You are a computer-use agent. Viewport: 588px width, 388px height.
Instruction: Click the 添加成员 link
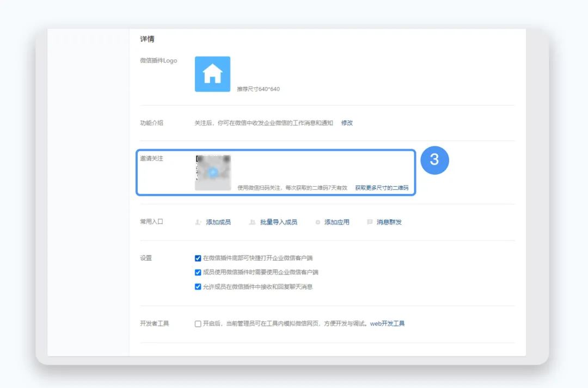[218, 223]
